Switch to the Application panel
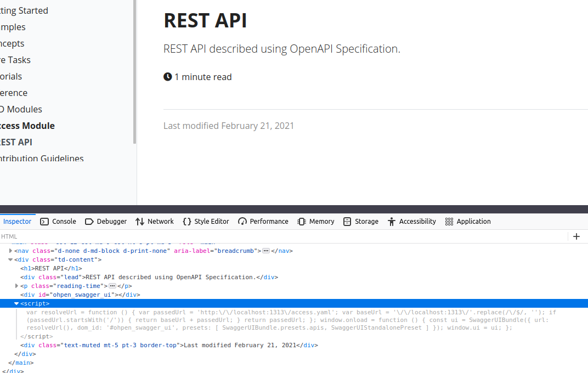Image resolution: width=588 pixels, height=373 pixels. tap(468, 222)
